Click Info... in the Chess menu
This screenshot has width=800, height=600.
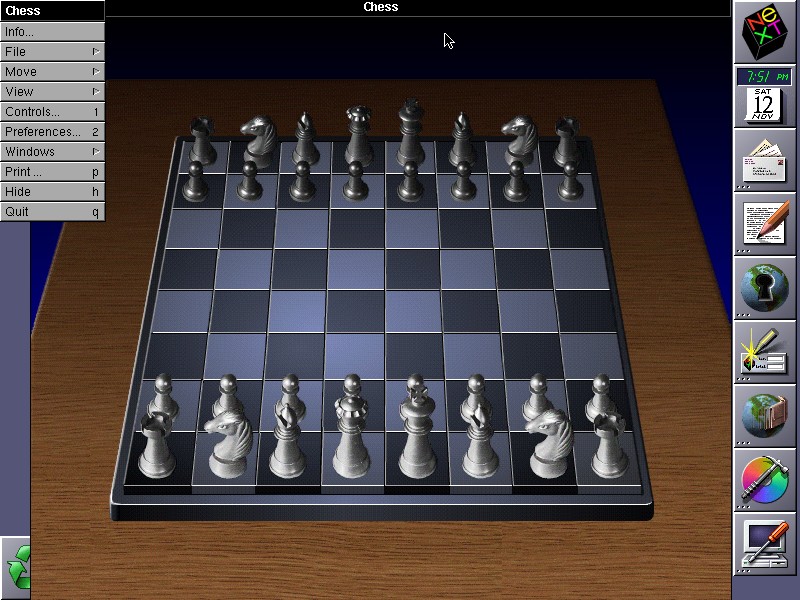[x=52, y=31]
